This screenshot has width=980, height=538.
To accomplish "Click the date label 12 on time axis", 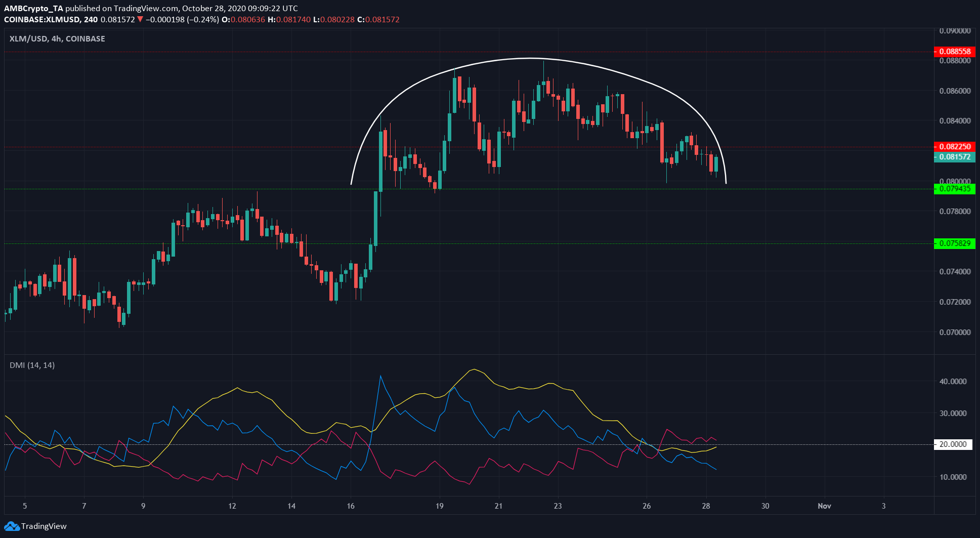I will click(232, 506).
